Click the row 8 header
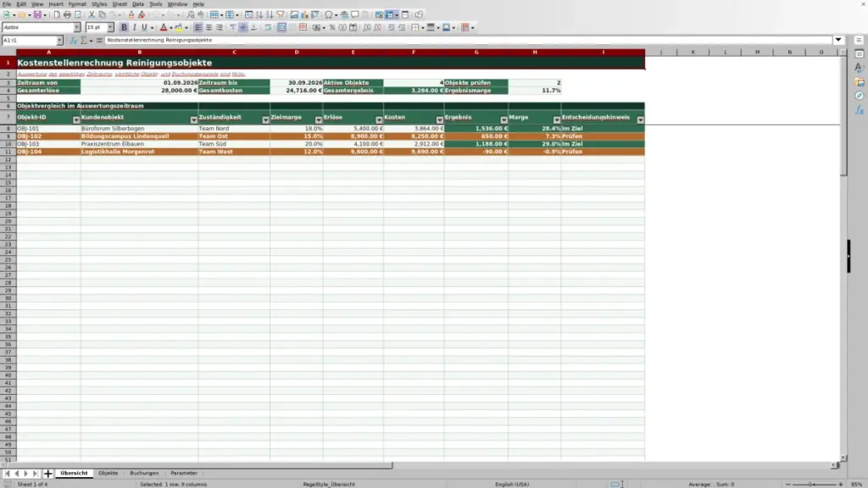 [x=8, y=129]
